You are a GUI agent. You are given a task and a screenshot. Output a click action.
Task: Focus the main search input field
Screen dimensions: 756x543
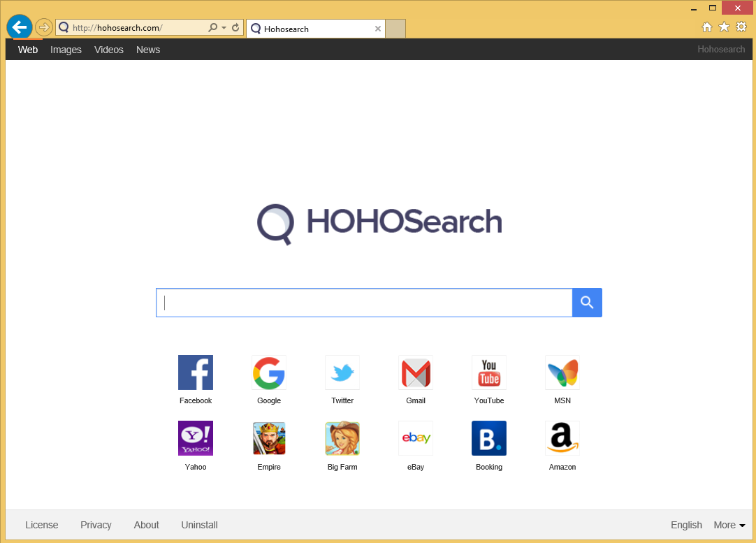(x=364, y=303)
